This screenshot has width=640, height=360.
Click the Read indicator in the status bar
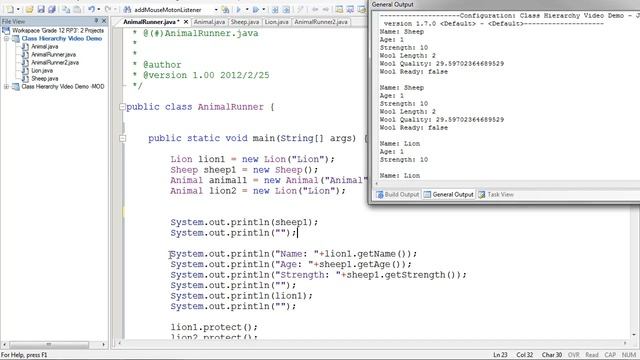click(x=592, y=355)
